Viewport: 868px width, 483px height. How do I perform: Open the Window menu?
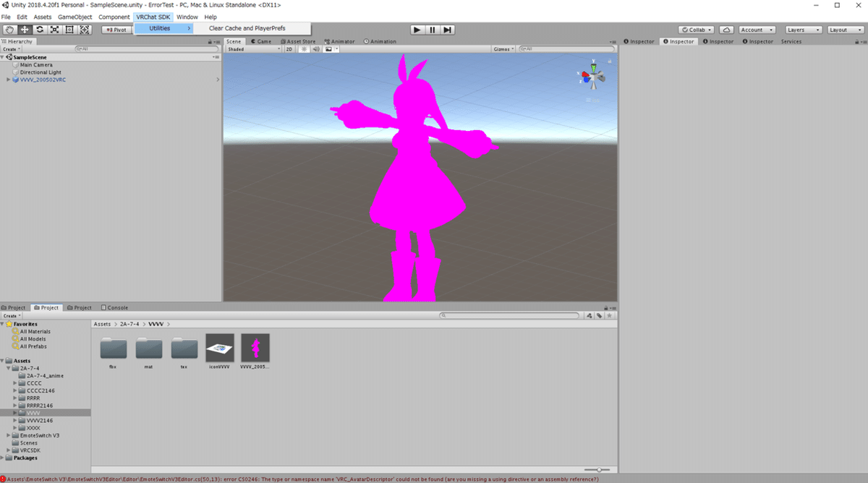(187, 17)
